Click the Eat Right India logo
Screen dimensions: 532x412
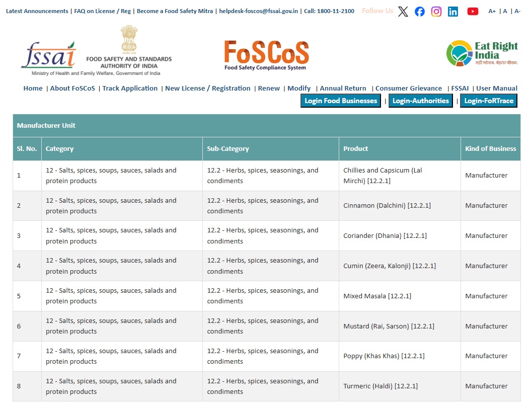(x=482, y=53)
